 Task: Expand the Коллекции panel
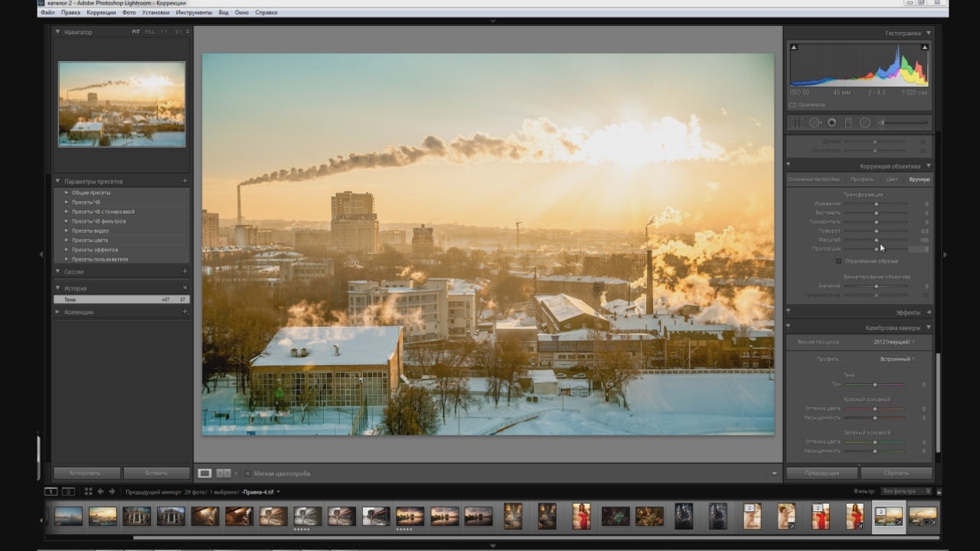(x=57, y=312)
